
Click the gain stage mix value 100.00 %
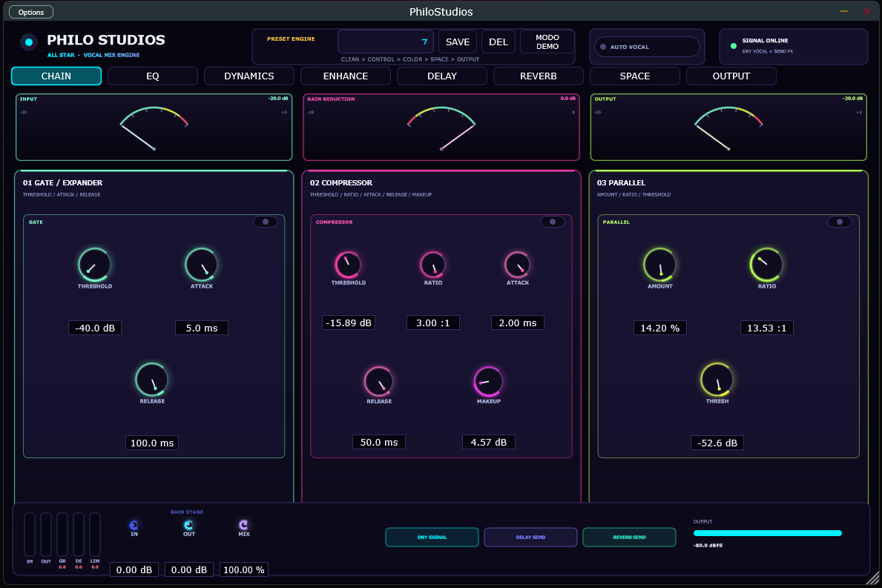243,569
